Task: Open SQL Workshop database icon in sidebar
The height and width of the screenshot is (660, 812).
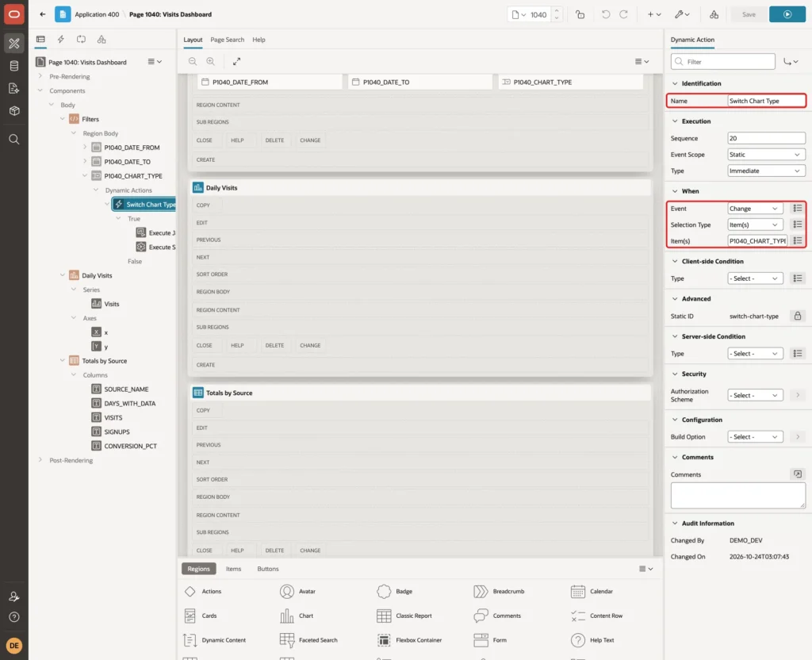Action: [x=14, y=66]
